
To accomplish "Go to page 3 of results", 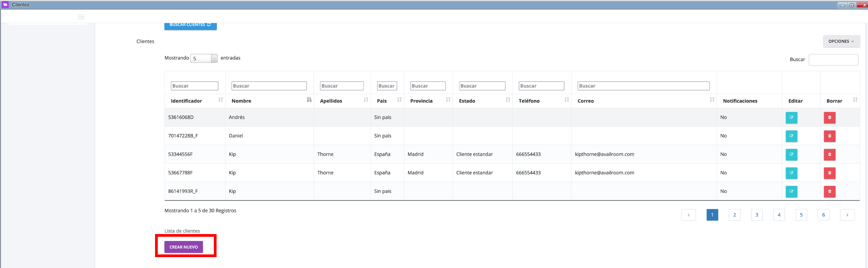I will click(x=756, y=215).
